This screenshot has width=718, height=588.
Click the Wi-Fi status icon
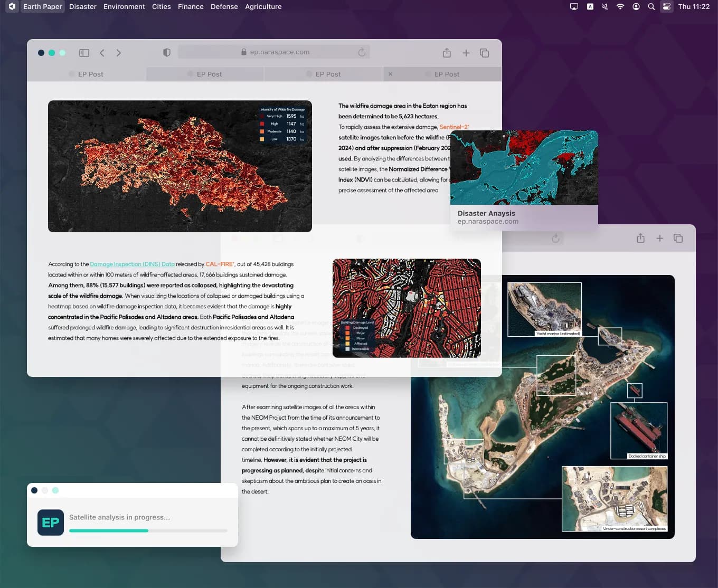620,7
